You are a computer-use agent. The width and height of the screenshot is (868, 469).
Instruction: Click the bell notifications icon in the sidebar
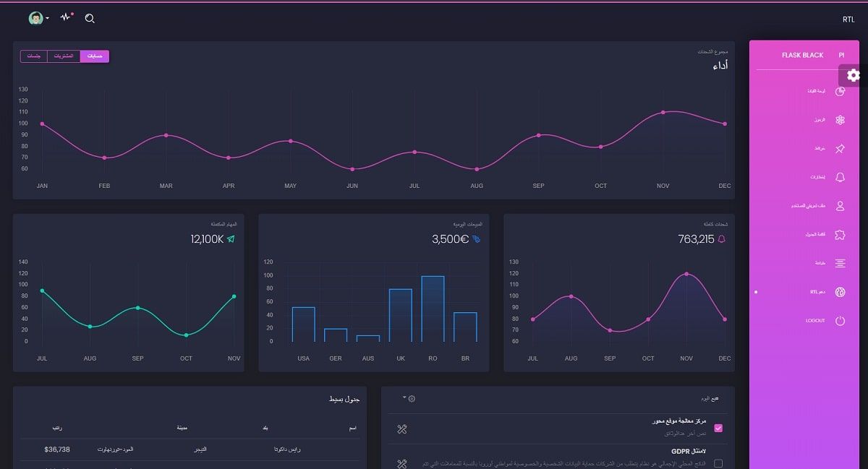pyautogui.click(x=840, y=177)
